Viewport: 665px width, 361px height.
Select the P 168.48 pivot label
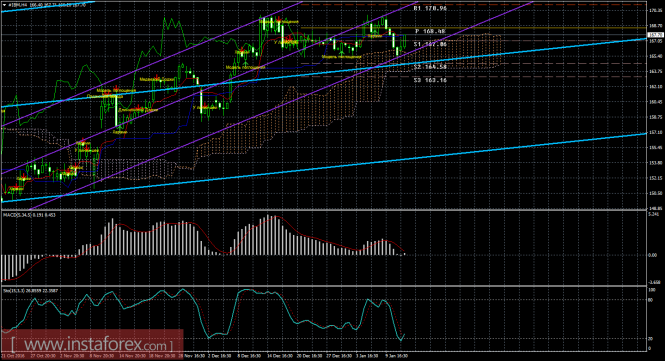430,31
